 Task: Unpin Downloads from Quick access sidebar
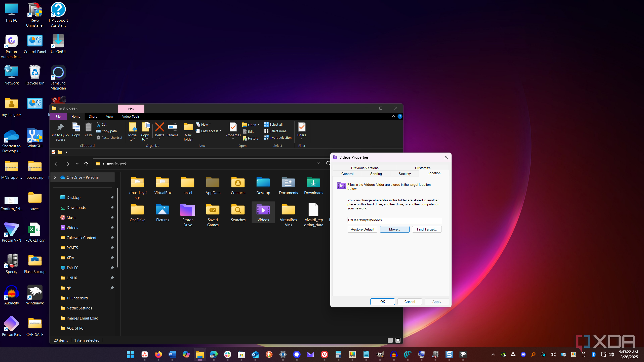(112, 207)
